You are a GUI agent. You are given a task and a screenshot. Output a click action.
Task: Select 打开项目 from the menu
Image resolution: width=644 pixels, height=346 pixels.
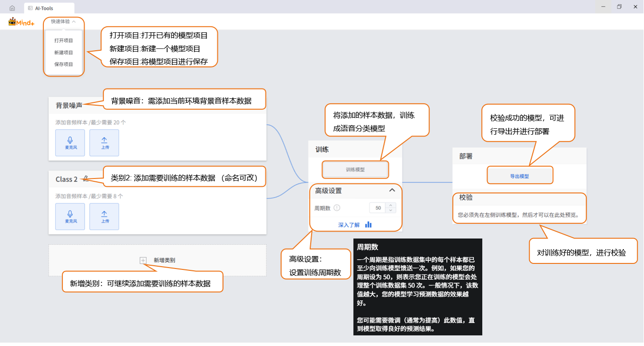64,41
